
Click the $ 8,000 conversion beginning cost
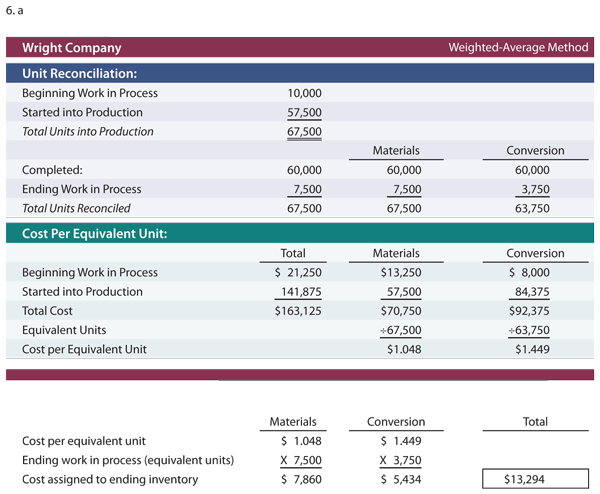(x=529, y=272)
